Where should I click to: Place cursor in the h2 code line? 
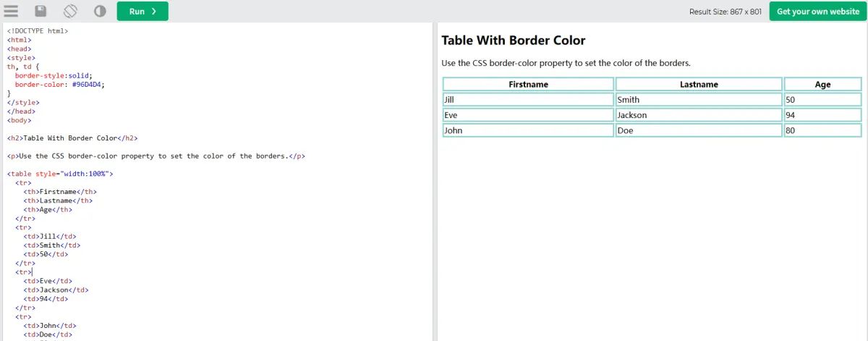pos(72,138)
